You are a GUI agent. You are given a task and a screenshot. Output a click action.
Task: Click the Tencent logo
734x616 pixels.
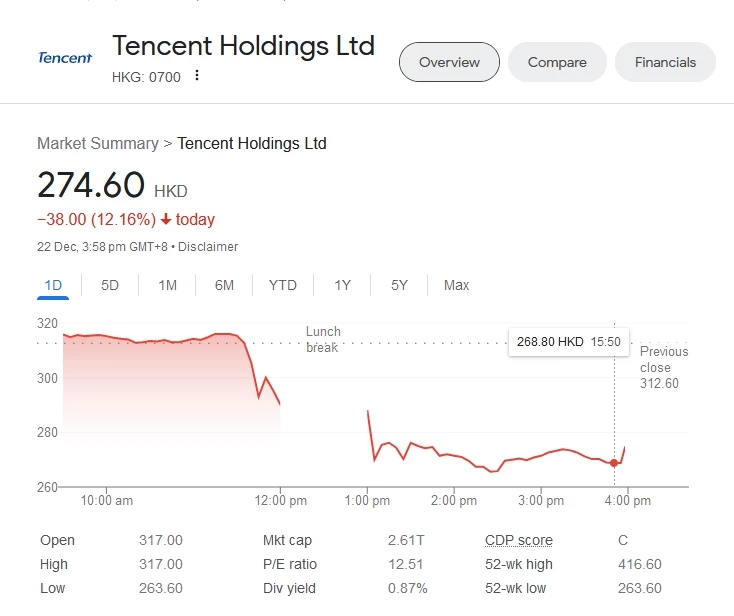click(x=65, y=58)
